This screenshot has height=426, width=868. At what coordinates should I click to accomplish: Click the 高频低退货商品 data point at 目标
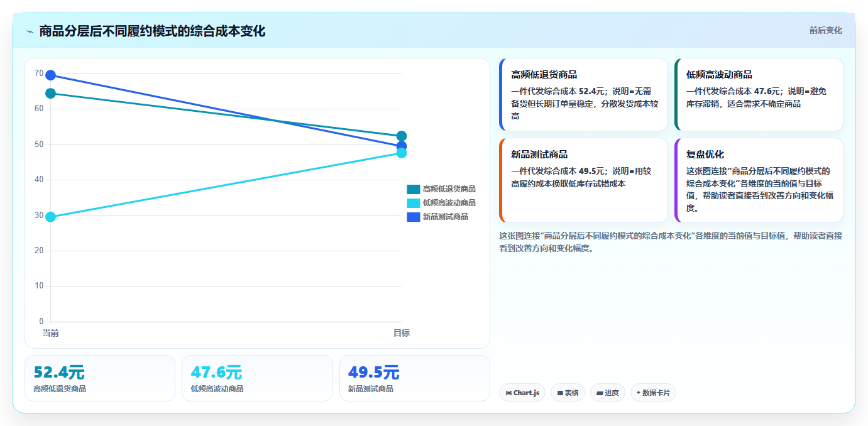click(402, 136)
